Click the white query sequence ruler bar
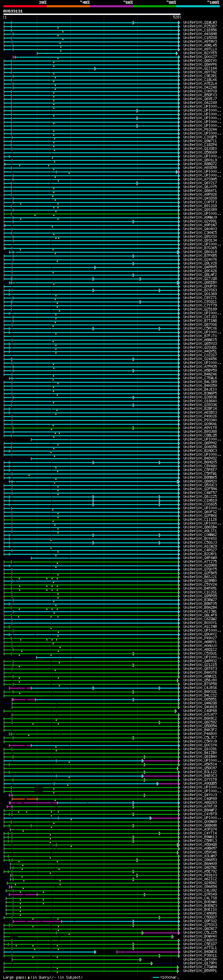 [92, 15]
